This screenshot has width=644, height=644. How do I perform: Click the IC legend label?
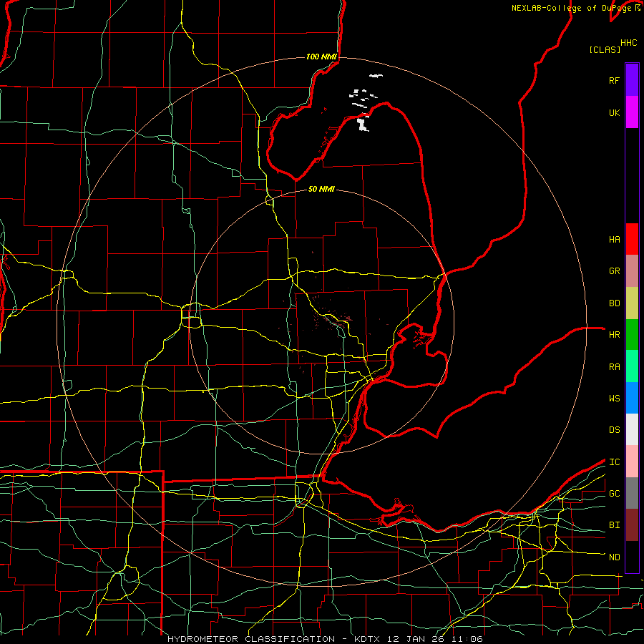tap(614, 462)
